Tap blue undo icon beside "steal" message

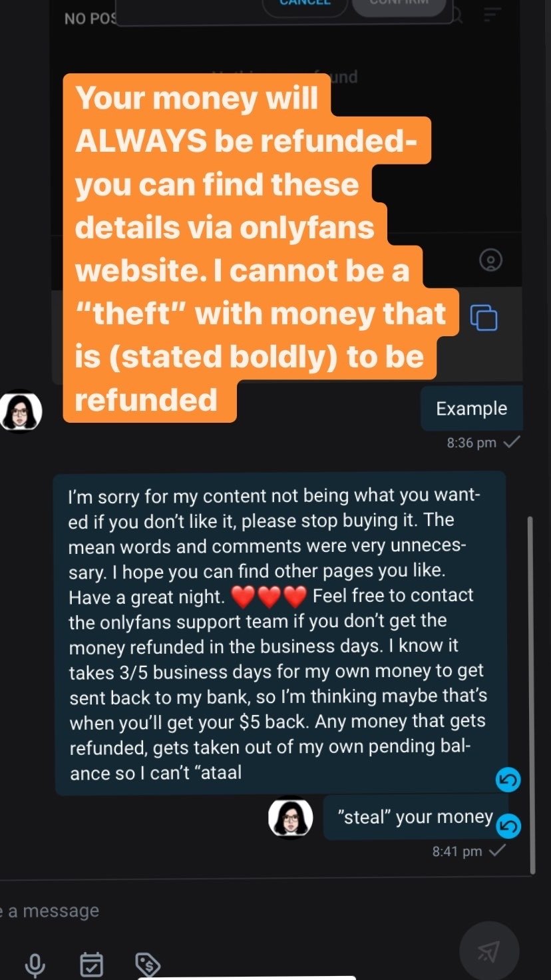click(508, 826)
